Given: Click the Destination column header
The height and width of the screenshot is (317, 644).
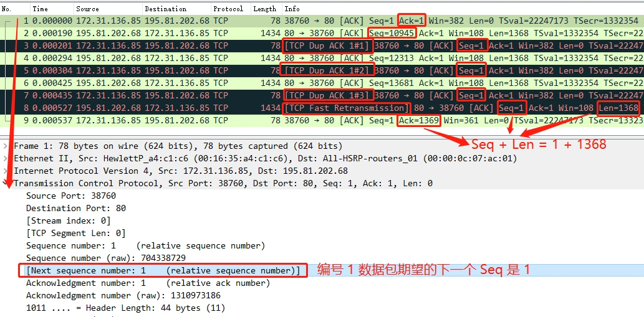Looking at the screenshot, I should click(177, 9).
